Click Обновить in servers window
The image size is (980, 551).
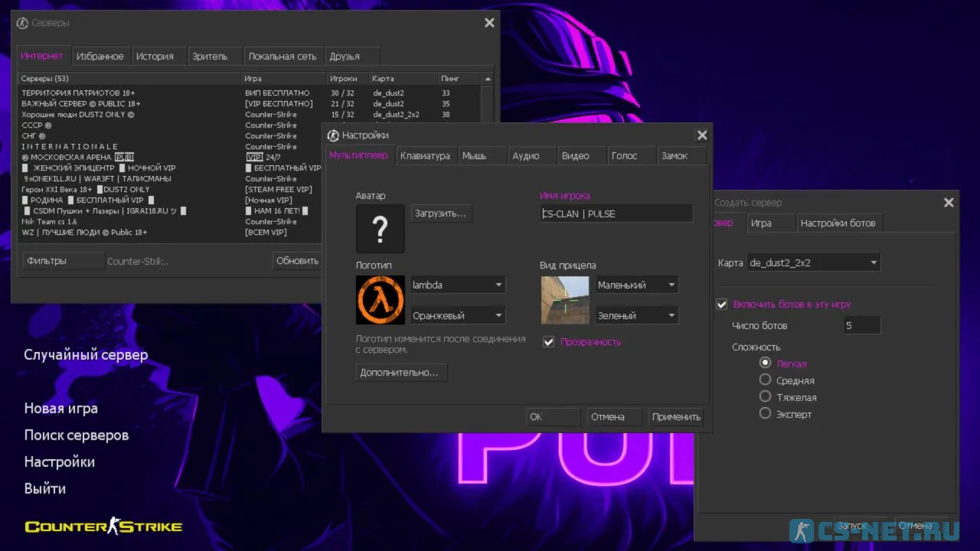[x=297, y=261]
